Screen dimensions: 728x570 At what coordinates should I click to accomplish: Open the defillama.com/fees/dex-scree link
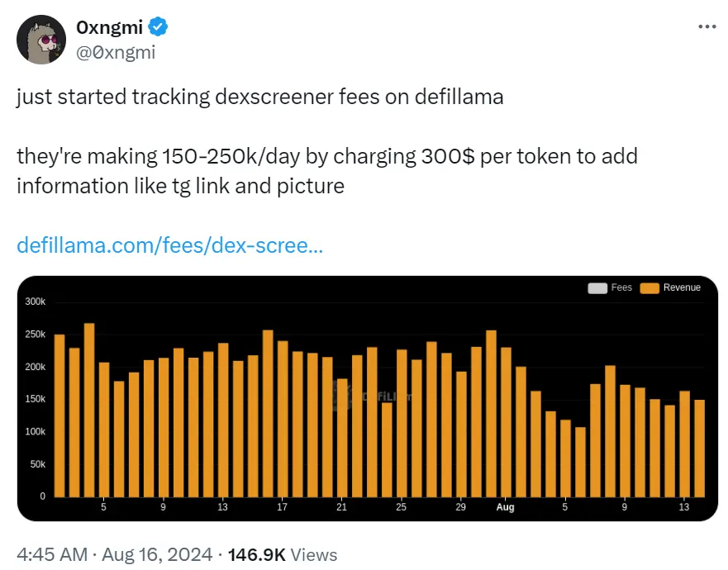click(x=169, y=245)
